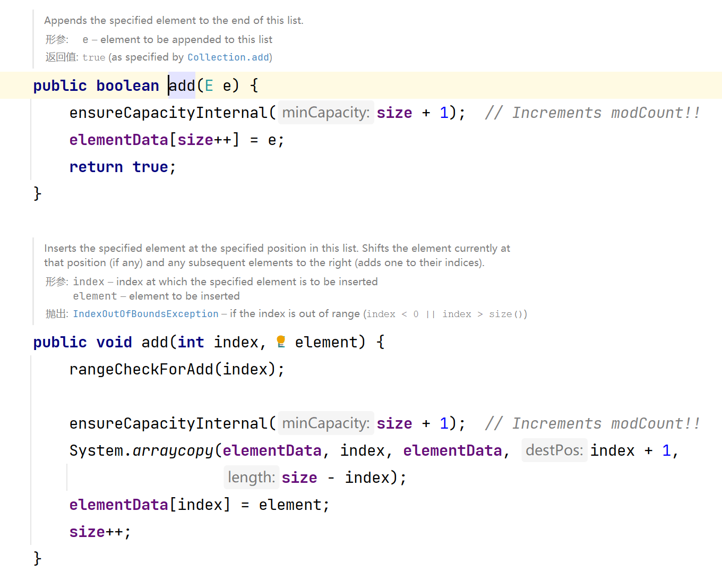This screenshot has height=588, width=722.
Task: Click 'element to be appended to this list' doc
Action: click(186, 39)
